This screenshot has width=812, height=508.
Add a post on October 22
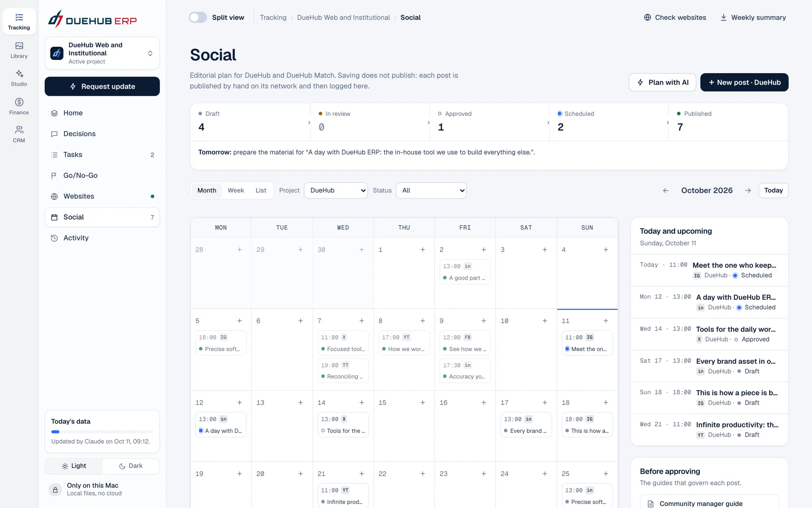click(x=423, y=473)
